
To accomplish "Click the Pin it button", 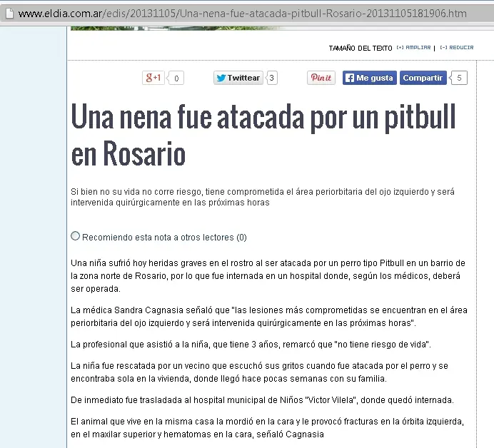I will [321, 78].
